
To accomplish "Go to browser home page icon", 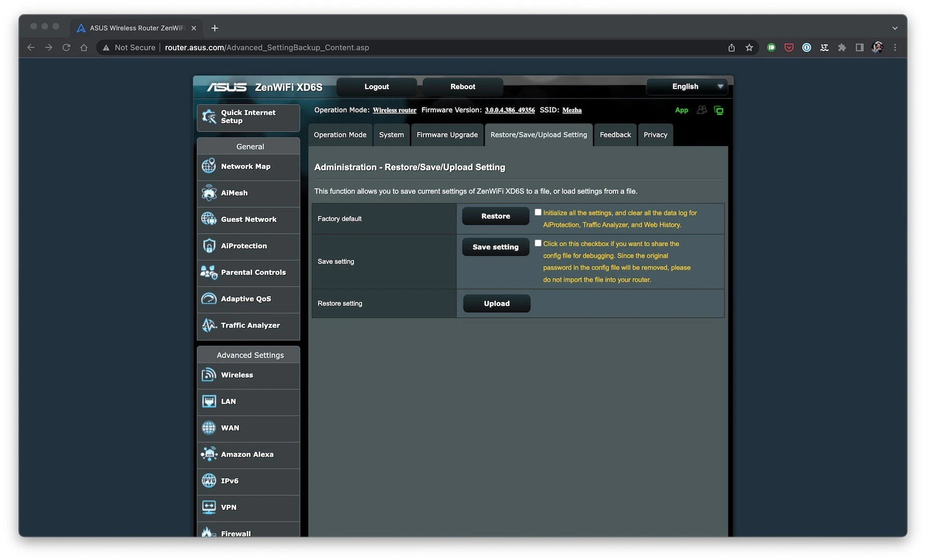I will point(84,48).
